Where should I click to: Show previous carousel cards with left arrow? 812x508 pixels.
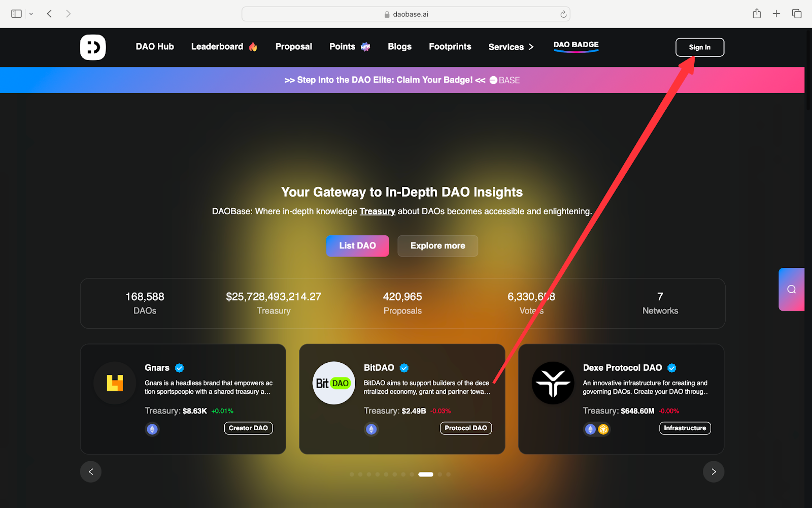(x=91, y=472)
